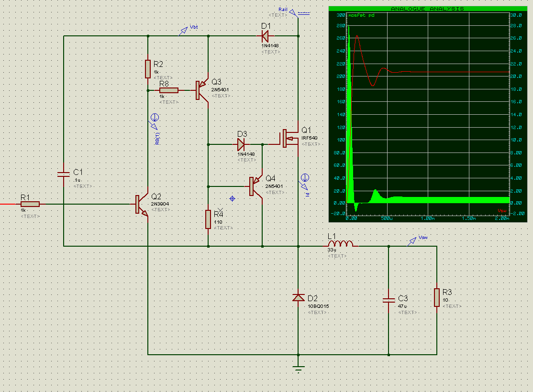The image size is (533, 392).
Task: Click the .1u value beside C1
Action: pos(77,180)
